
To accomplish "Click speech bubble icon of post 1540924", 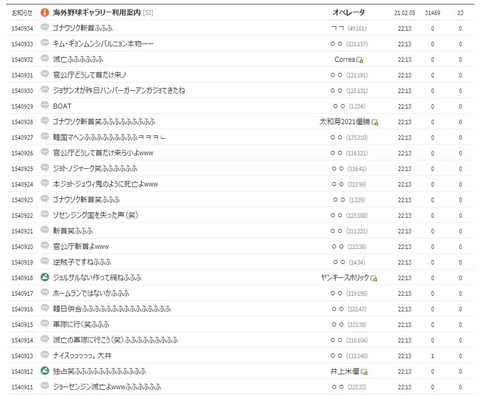I will click(x=45, y=183).
